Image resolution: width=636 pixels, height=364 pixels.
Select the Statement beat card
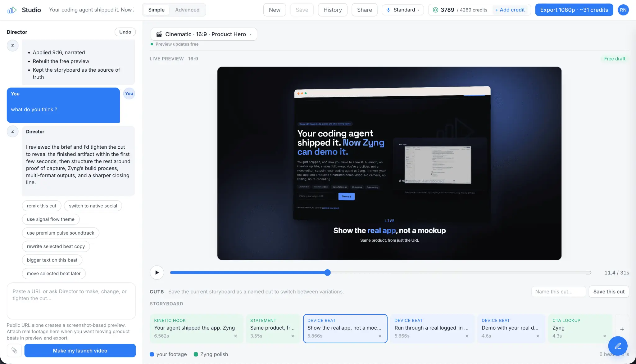pyautogui.click(x=273, y=329)
